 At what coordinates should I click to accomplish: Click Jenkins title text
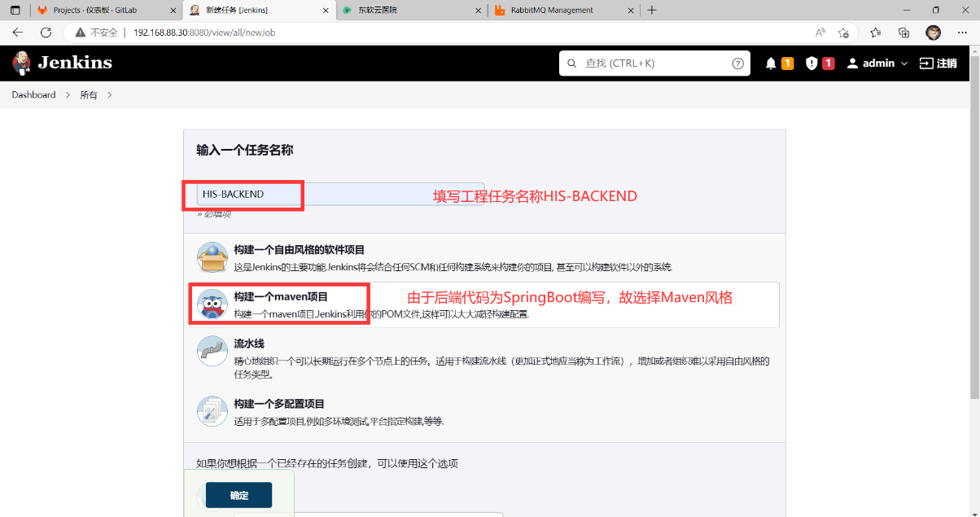point(75,63)
